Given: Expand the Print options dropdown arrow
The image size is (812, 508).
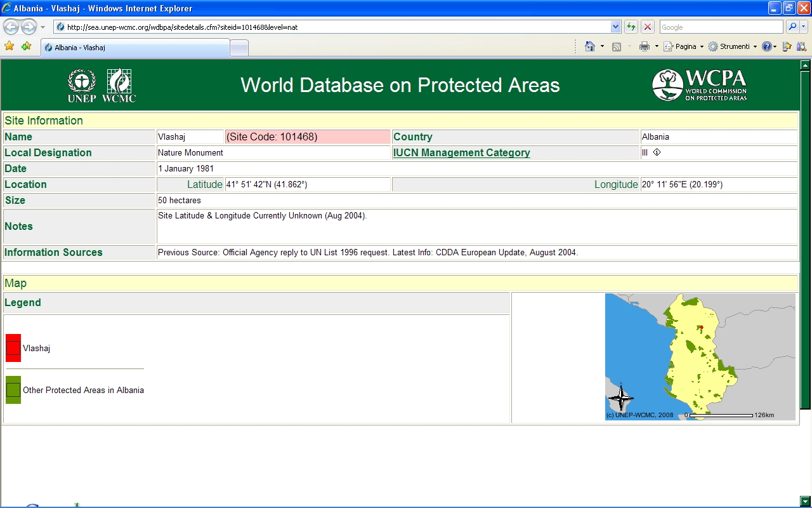Looking at the screenshot, I should pos(657,46).
